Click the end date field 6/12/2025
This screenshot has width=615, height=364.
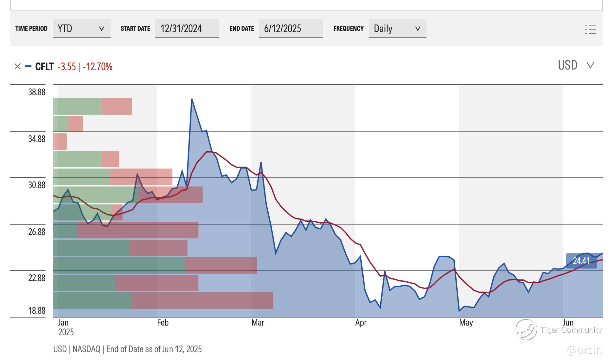(291, 29)
